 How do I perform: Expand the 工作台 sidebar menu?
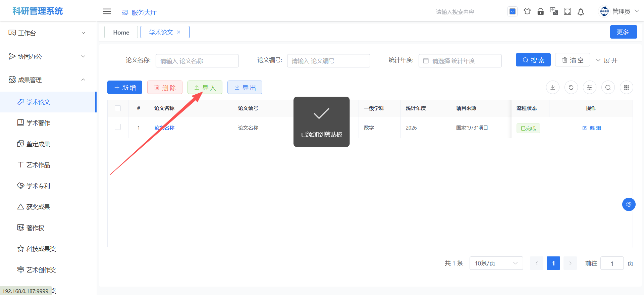(x=47, y=33)
